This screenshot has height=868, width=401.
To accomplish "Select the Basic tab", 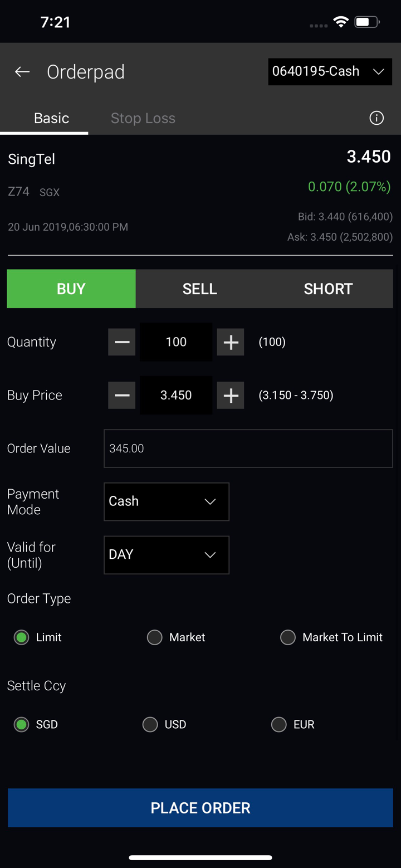I will (51, 118).
